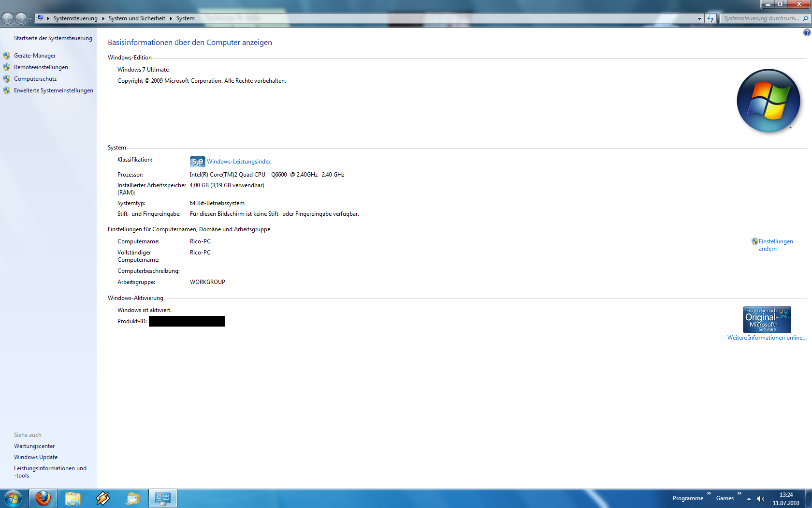812x508 pixels.
Task: Expand arrow before System breadcrumb
Action: point(171,18)
